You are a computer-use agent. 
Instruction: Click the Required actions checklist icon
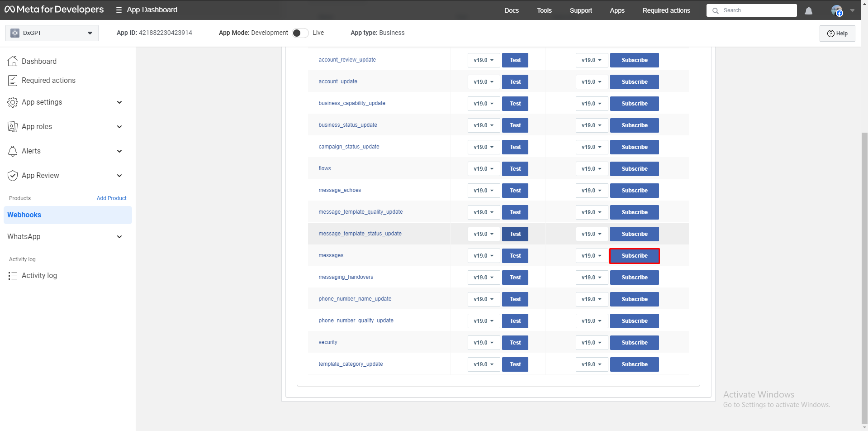(x=13, y=81)
